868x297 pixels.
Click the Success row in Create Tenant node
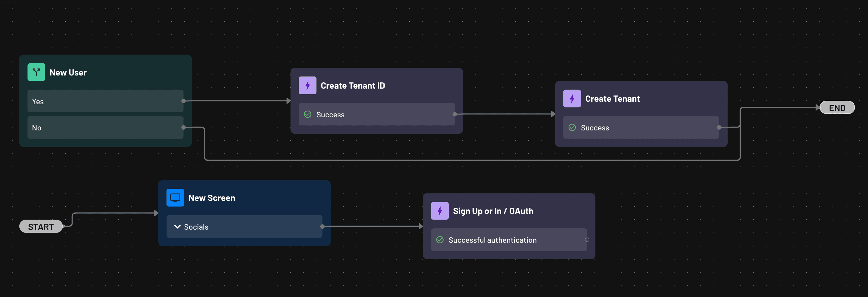641,128
